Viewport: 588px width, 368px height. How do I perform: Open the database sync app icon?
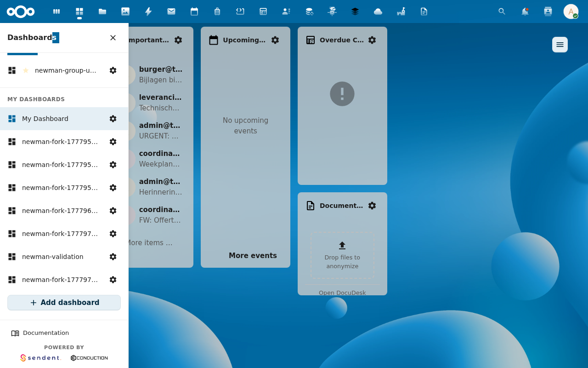pyautogui.click(x=309, y=11)
